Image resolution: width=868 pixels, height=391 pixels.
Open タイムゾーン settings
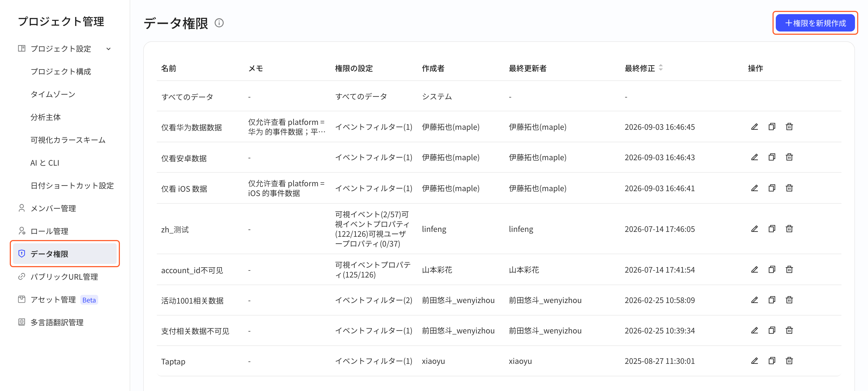click(53, 94)
